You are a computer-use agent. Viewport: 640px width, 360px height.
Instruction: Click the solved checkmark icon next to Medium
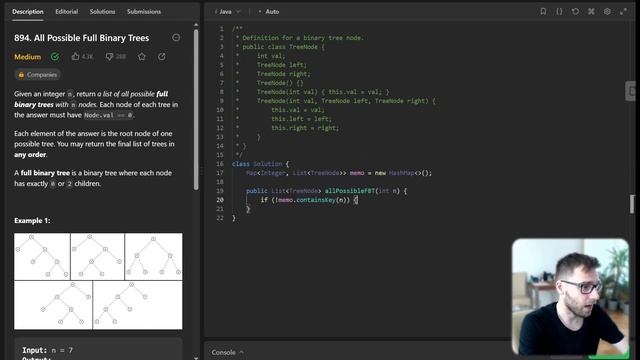(x=55, y=56)
